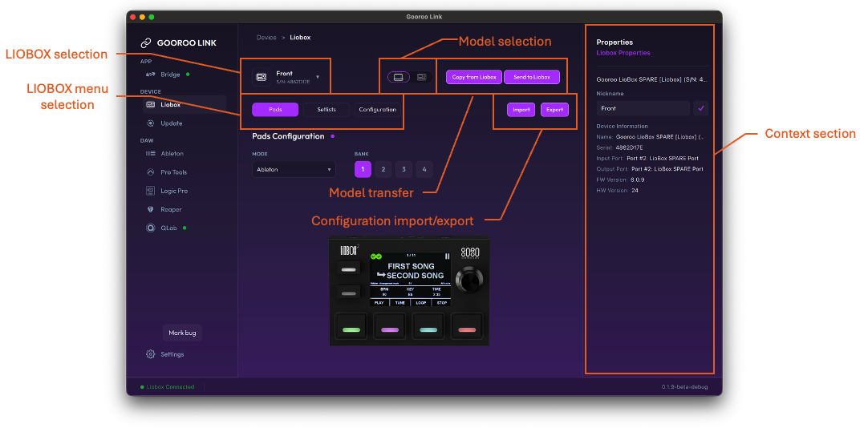
Task: Click Liobox in the breadcrumb
Action: click(300, 38)
